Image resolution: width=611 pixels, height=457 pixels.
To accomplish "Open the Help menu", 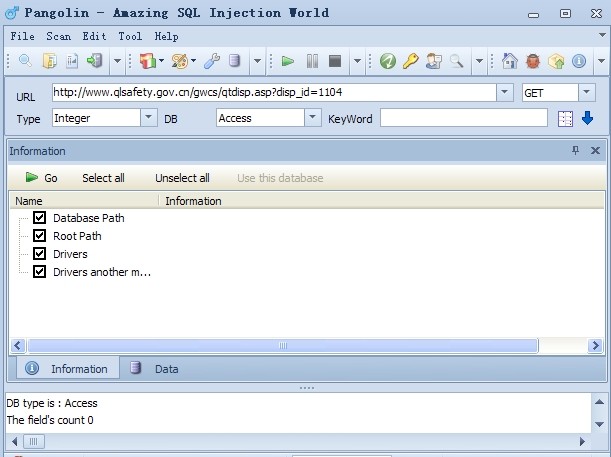I will 166,36.
